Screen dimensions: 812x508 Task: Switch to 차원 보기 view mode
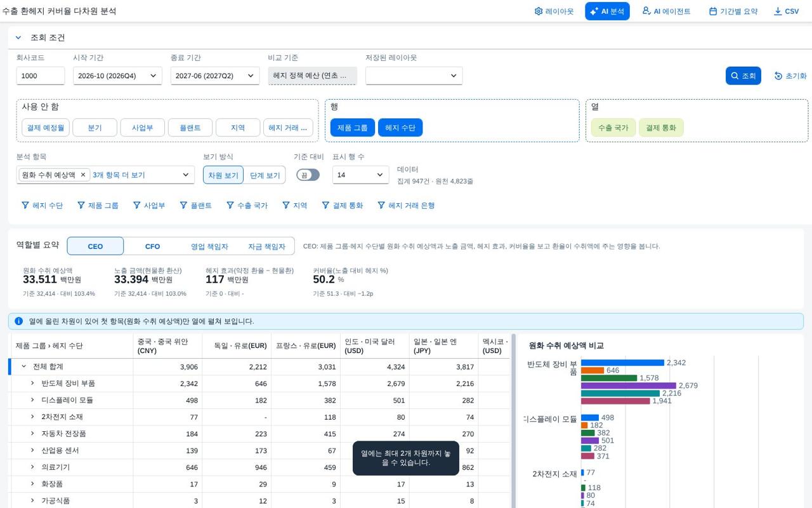coord(223,175)
